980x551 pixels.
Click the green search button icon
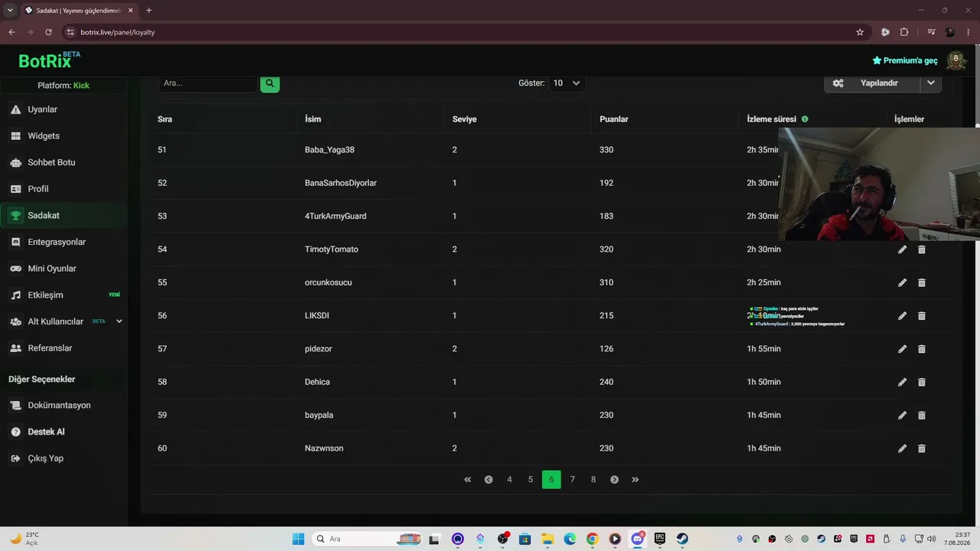click(269, 83)
